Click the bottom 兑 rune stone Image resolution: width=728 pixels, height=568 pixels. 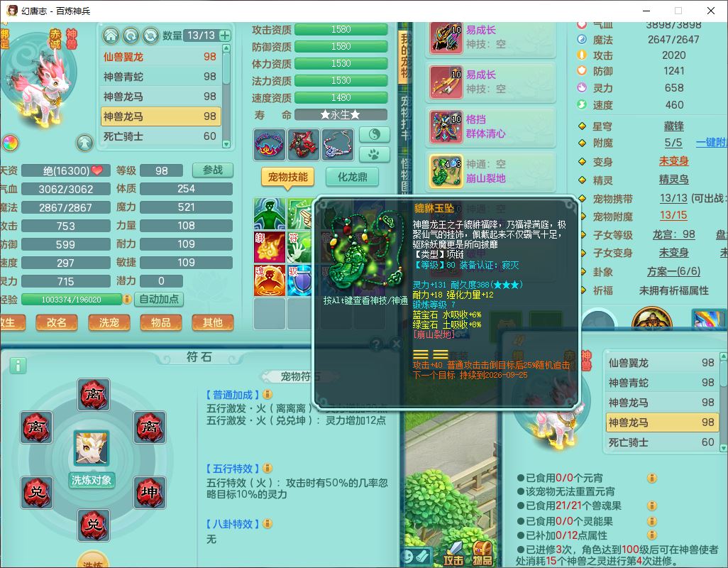click(94, 525)
